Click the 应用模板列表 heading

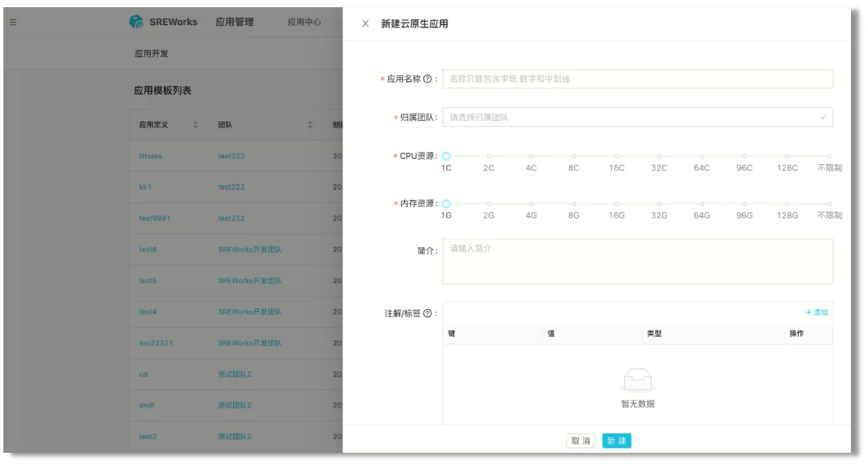162,91
